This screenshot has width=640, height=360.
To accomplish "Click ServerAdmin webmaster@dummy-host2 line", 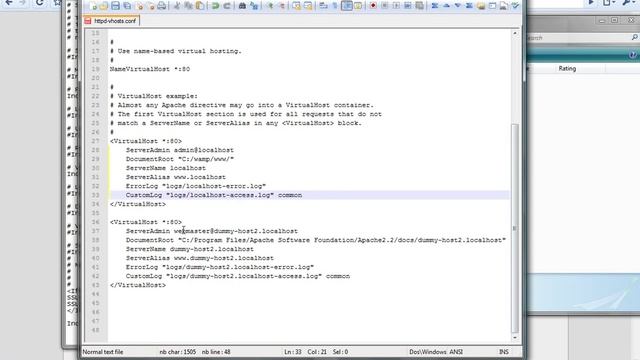I will [x=211, y=231].
